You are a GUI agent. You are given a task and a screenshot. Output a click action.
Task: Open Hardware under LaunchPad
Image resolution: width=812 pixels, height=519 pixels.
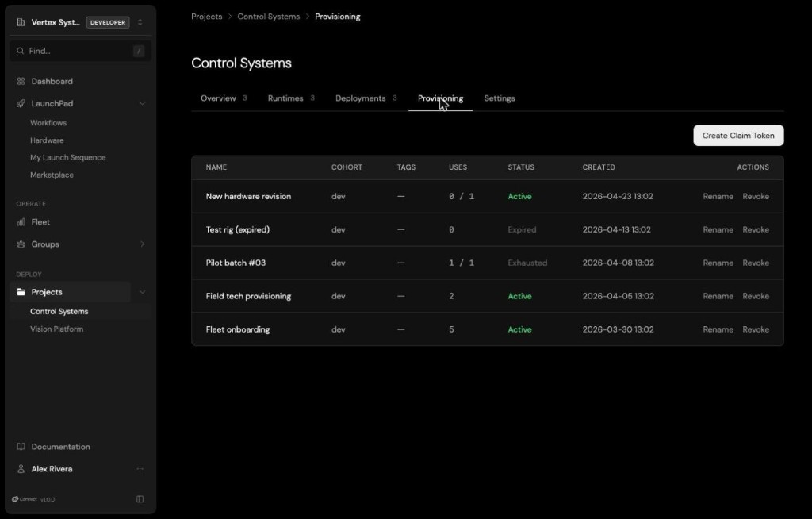pyautogui.click(x=47, y=140)
